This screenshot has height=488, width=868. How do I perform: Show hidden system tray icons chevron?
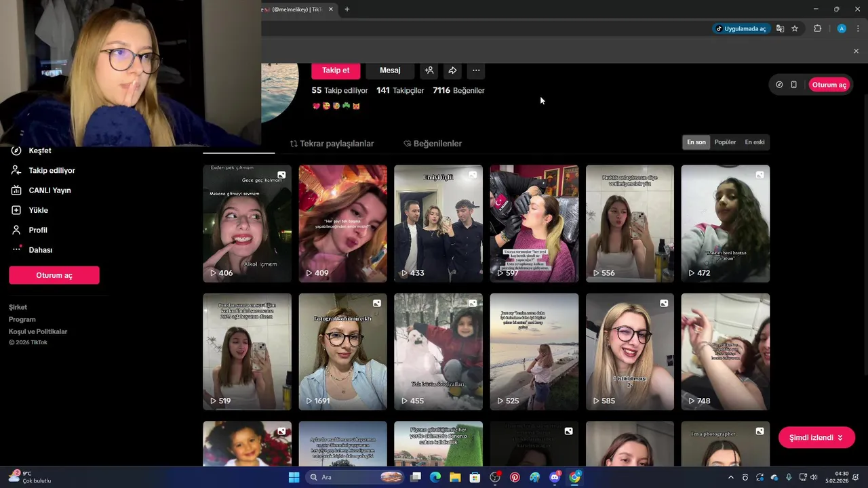(730, 477)
